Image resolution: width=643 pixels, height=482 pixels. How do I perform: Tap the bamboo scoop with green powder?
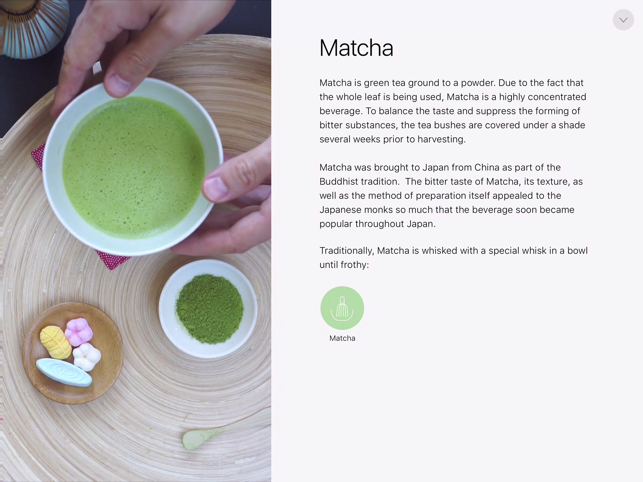pyautogui.click(x=204, y=437)
